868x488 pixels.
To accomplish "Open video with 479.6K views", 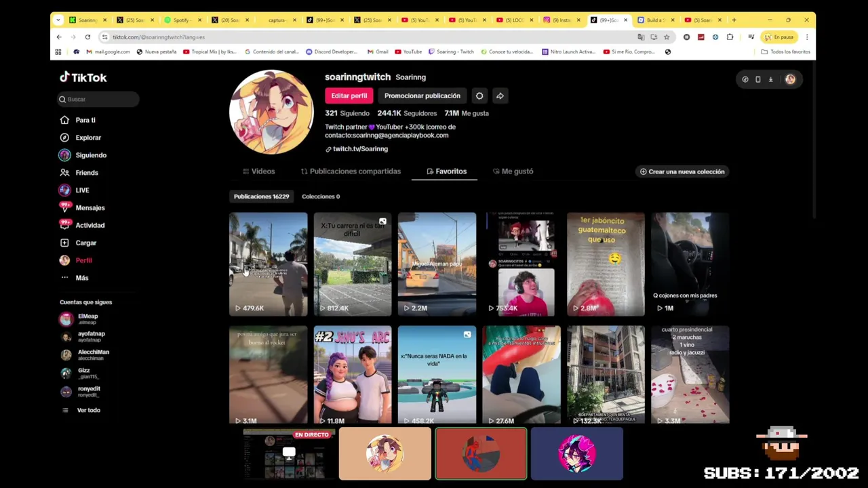I will 268,264.
